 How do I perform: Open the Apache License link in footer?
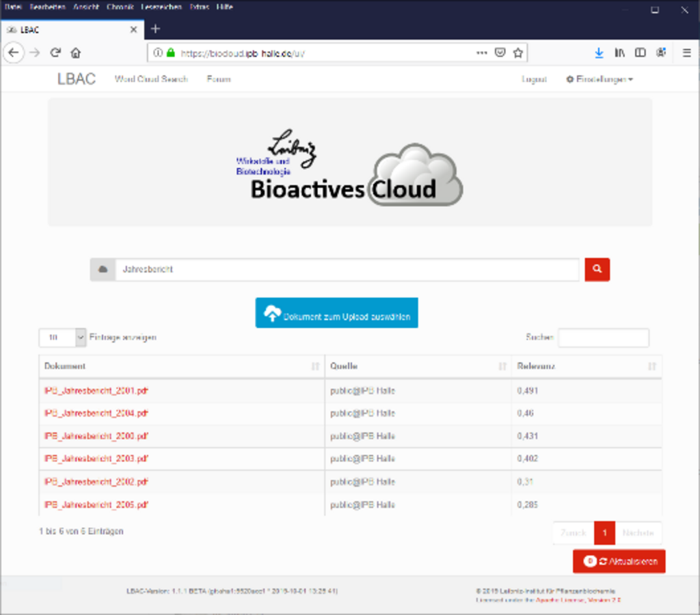(x=578, y=600)
